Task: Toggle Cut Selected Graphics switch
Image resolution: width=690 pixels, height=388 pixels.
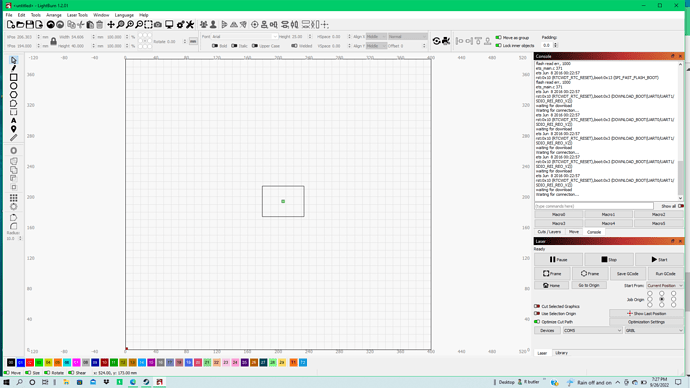Action: tap(537, 306)
